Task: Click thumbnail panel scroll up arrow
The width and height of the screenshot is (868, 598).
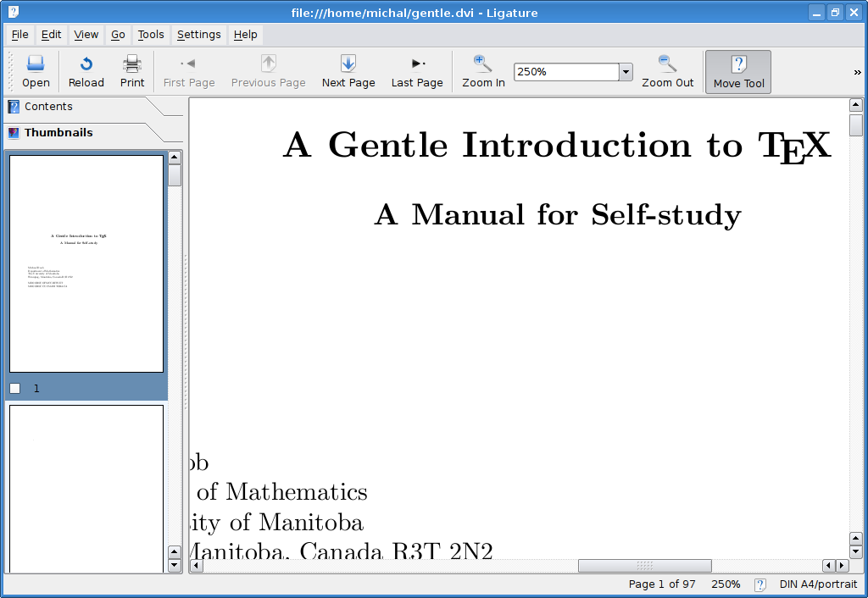Action: [x=175, y=158]
